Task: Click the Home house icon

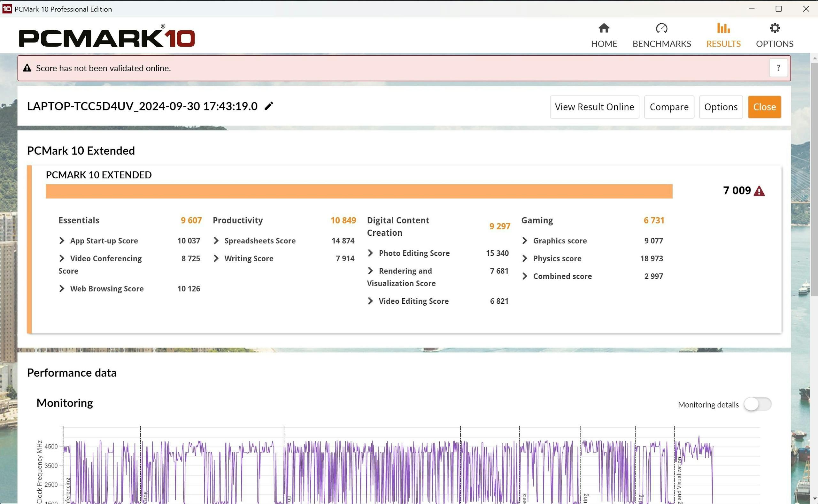Action: tap(604, 28)
